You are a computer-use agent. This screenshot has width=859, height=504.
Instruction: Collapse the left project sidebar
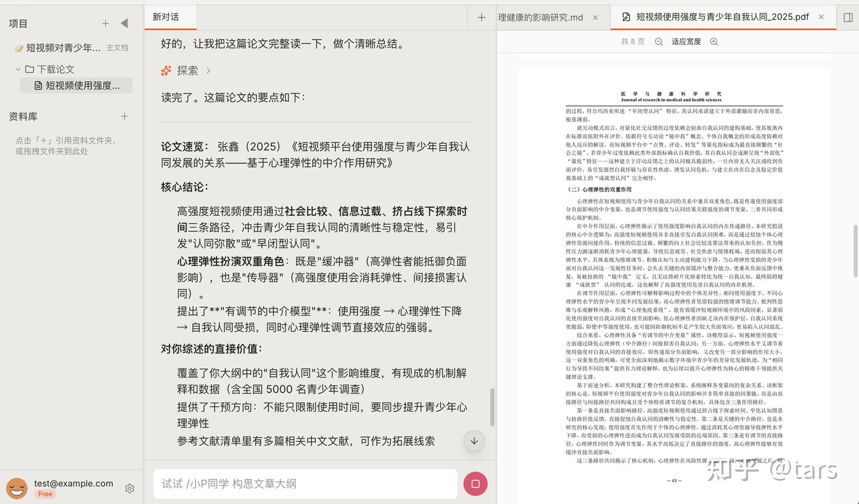[x=124, y=23]
